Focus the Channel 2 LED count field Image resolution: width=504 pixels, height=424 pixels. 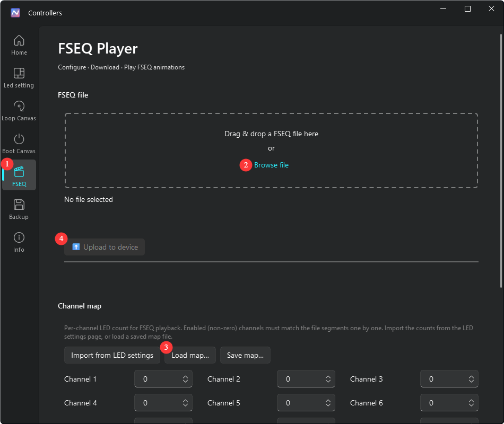[x=306, y=379]
